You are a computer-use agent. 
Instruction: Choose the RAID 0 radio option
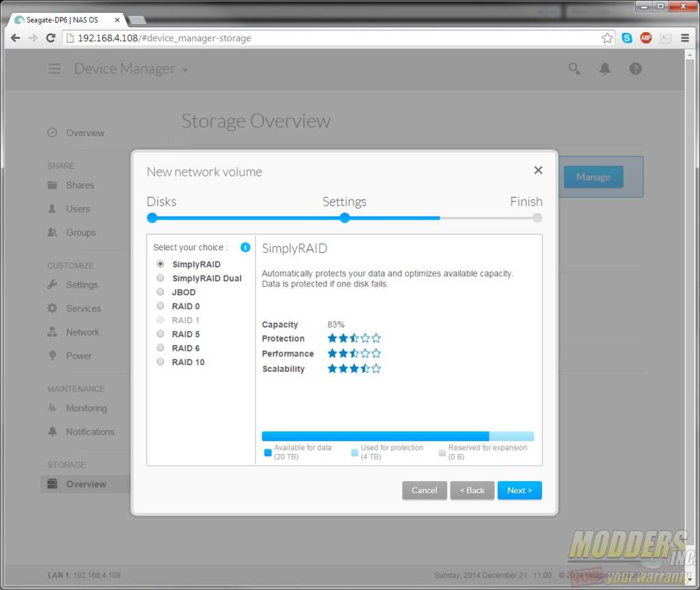(x=160, y=306)
